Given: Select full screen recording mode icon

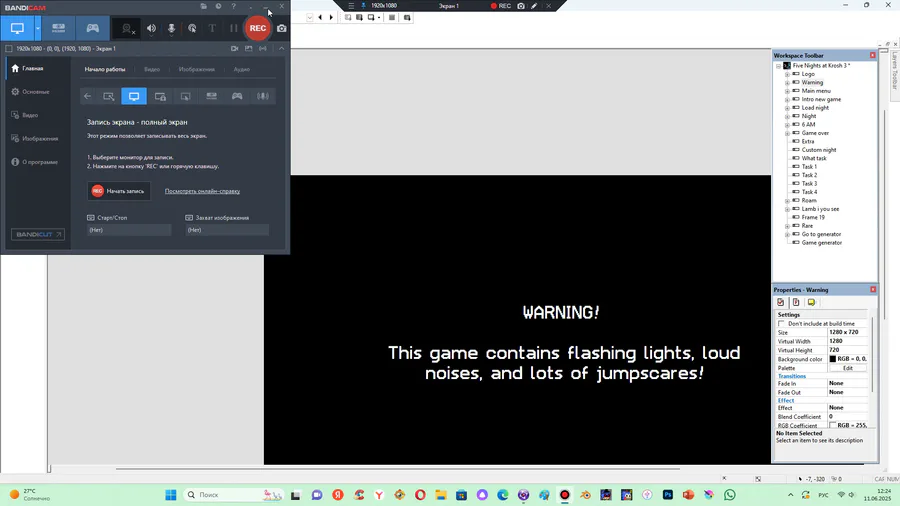Looking at the screenshot, I should click(134, 96).
